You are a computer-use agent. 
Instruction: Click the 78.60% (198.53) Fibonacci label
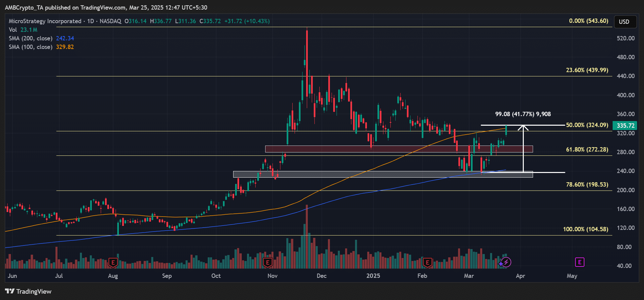(587, 185)
